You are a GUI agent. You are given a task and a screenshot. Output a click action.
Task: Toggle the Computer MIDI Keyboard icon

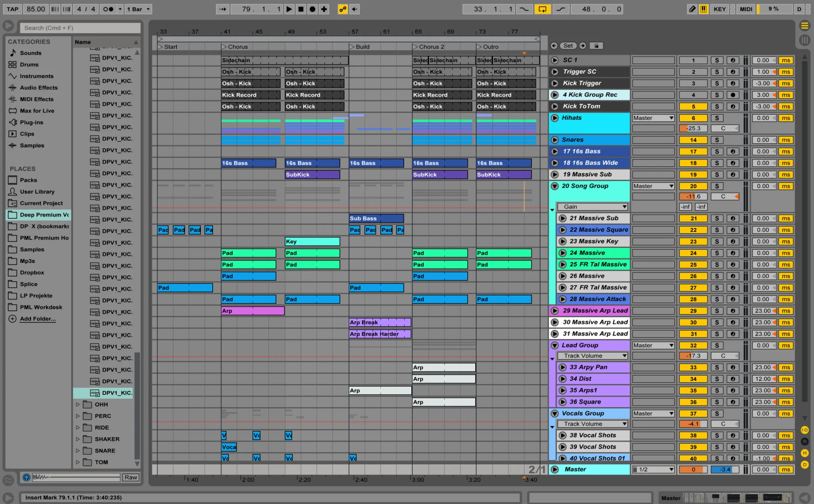[x=704, y=9]
